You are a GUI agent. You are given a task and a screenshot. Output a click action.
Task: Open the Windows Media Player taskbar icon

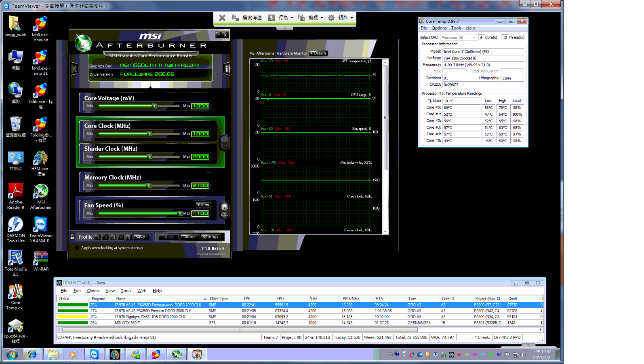(x=73, y=355)
